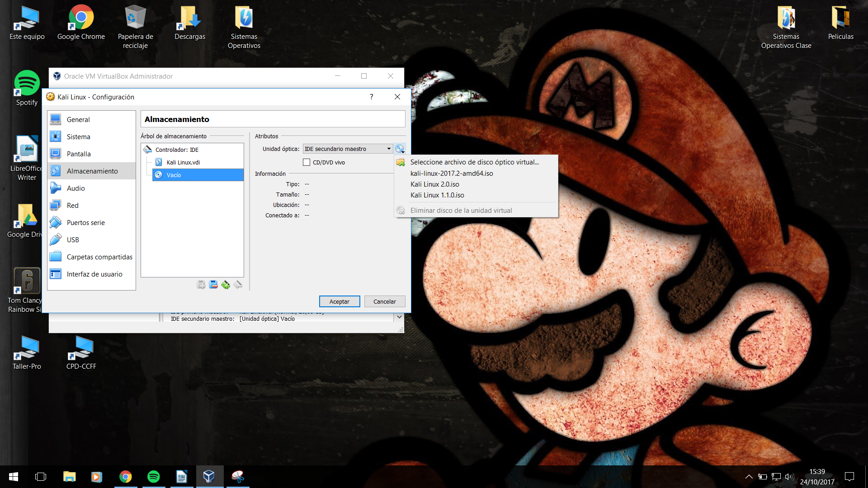
Task: Enable the CD/DVD vivo checkbox
Action: 307,162
